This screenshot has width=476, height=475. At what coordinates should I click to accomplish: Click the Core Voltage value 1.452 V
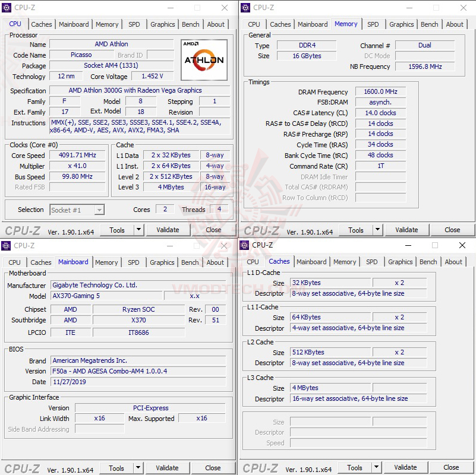(152, 76)
